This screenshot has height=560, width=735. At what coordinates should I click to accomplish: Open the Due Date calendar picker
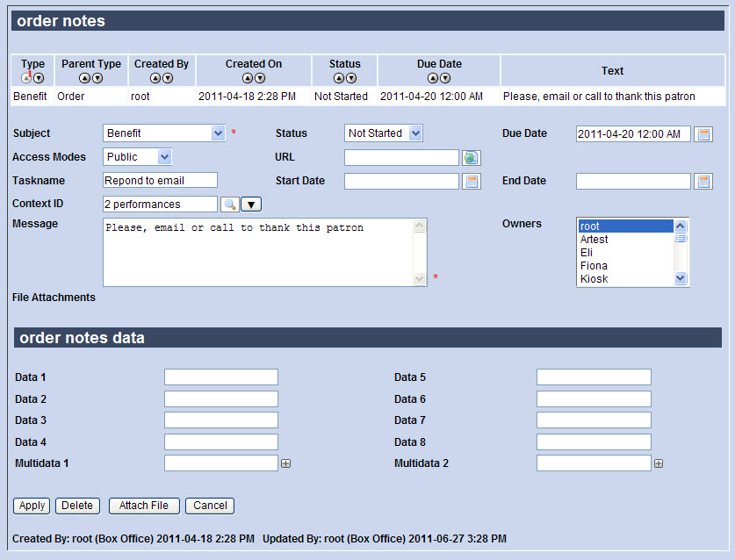point(703,134)
